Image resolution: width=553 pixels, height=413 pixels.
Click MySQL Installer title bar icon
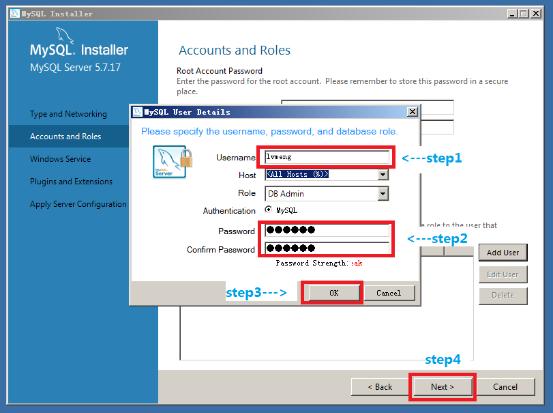pos(15,13)
